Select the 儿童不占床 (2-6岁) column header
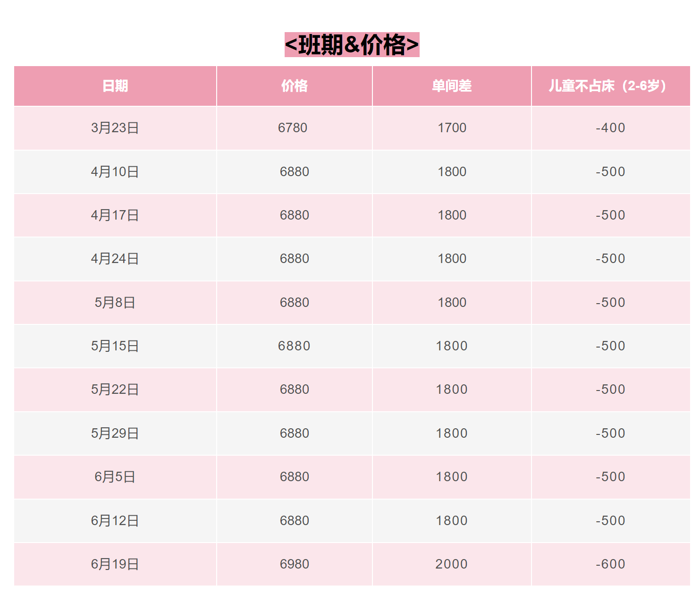The width and height of the screenshot is (700, 603). [611, 86]
